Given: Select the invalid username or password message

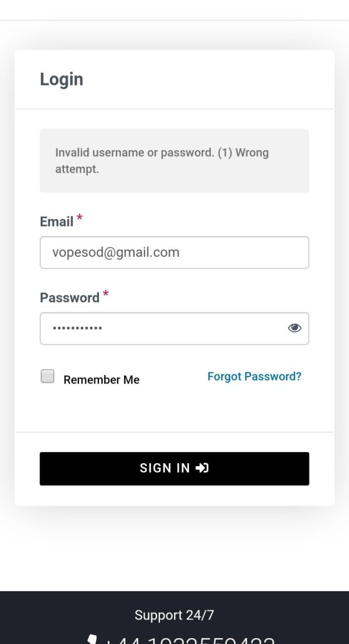Looking at the screenshot, I should pos(174,160).
